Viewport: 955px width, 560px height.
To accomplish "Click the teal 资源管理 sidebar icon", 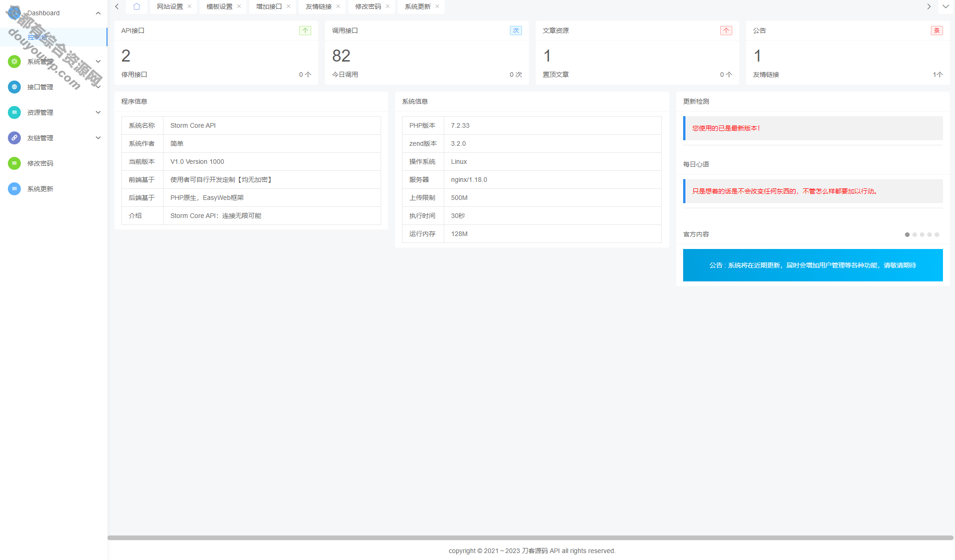I will coord(14,112).
